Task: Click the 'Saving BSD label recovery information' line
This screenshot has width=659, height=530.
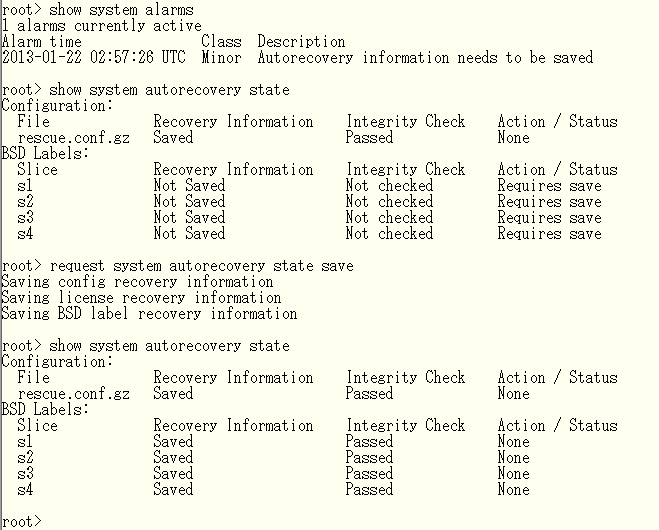Action: tap(150, 314)
